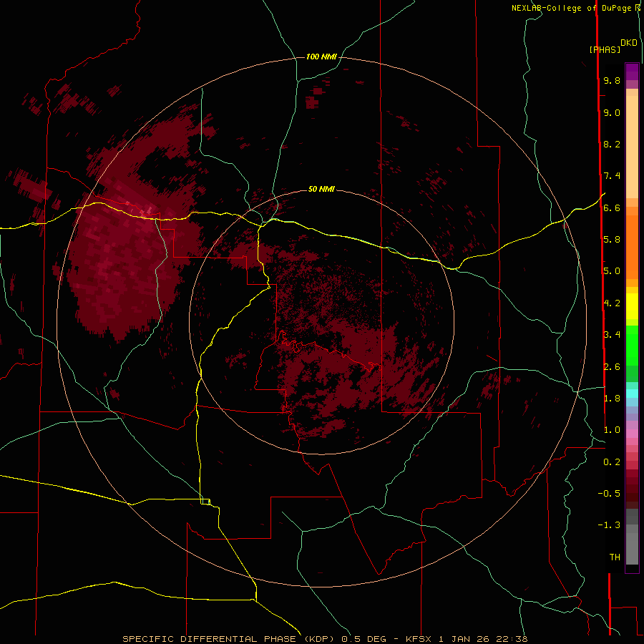Click the -0.5 scale value
The image size is (644, 644).
tap(609, 494)
